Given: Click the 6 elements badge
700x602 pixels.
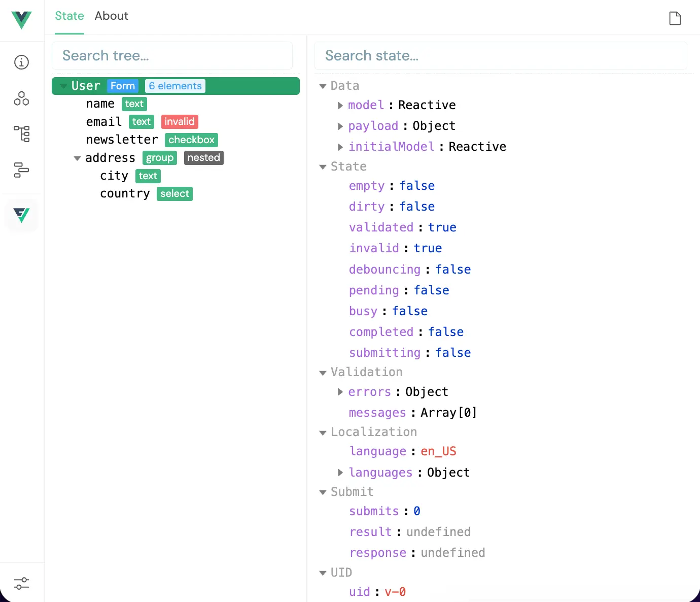Looking at the screenshot, I should pos(176,86).
